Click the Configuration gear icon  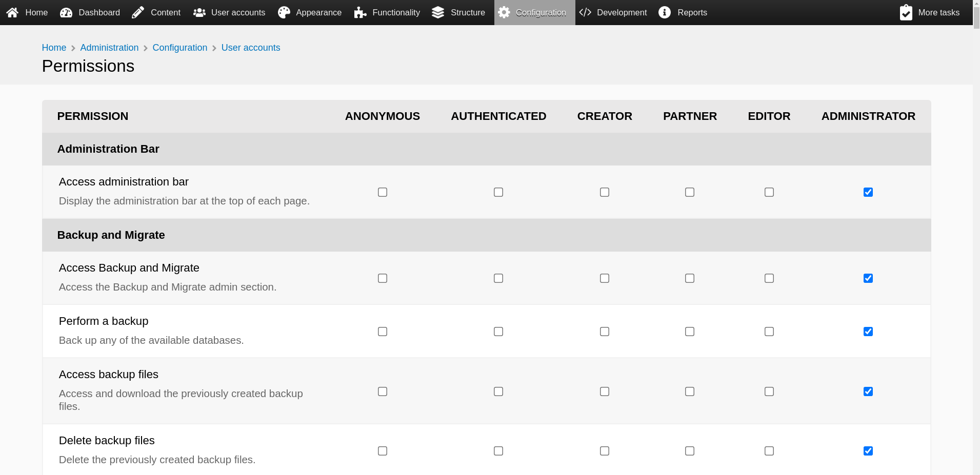504,12
